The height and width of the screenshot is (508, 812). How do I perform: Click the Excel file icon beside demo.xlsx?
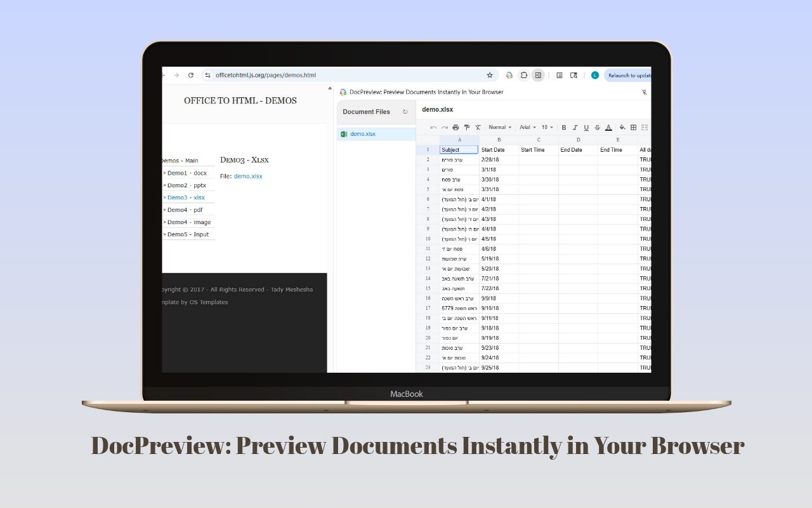click(x=344, y=134)
